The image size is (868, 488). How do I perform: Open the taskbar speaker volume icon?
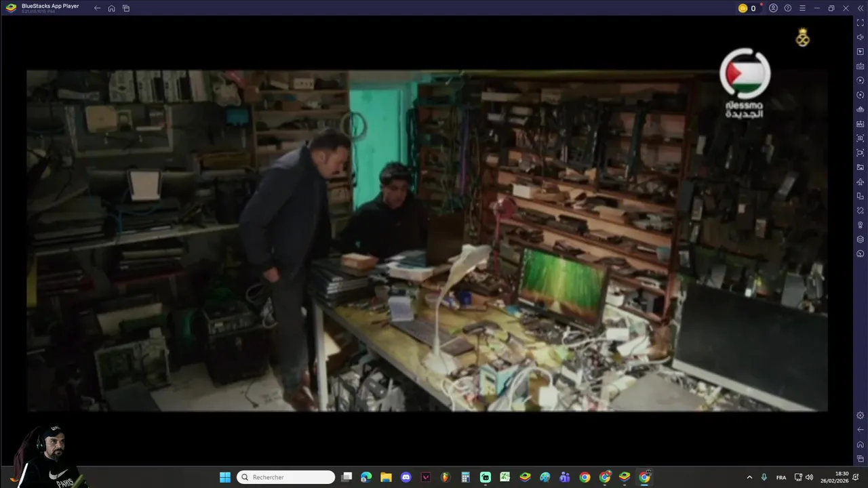(x=809, y=477)
